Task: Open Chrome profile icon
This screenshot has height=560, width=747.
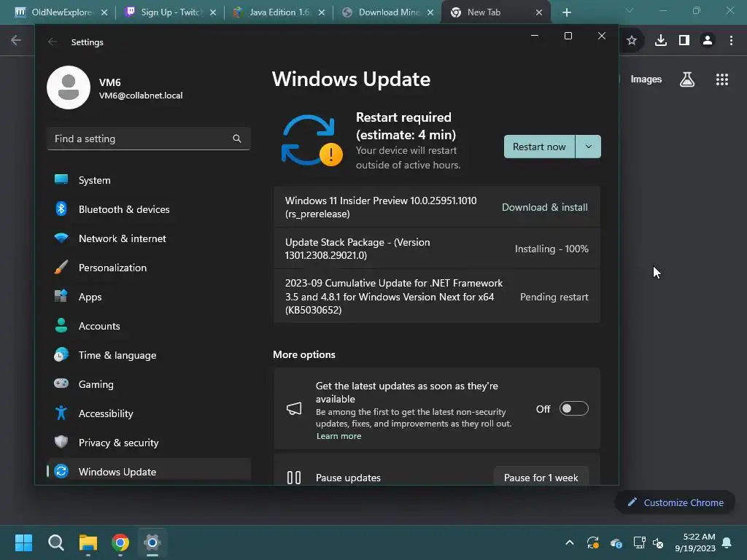Action: tap(708, 41)
